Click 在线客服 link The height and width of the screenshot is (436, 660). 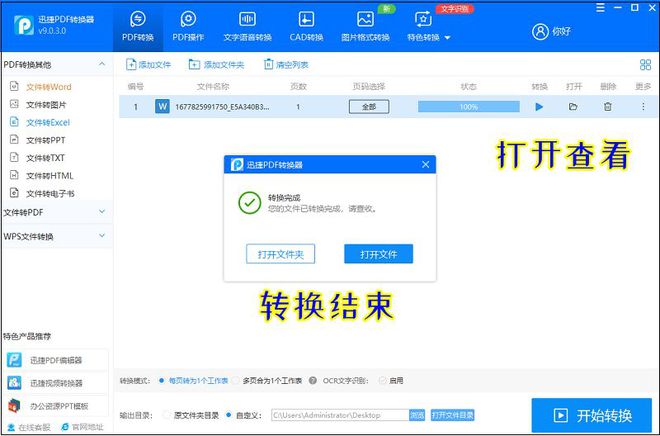coord(29,427)
